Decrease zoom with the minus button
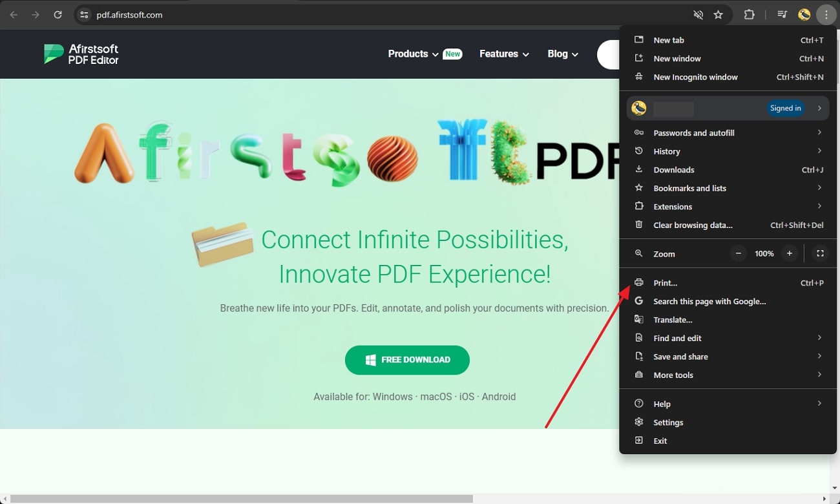The width and height of the screenshot is (840, 504). click(x=739, y=253)
